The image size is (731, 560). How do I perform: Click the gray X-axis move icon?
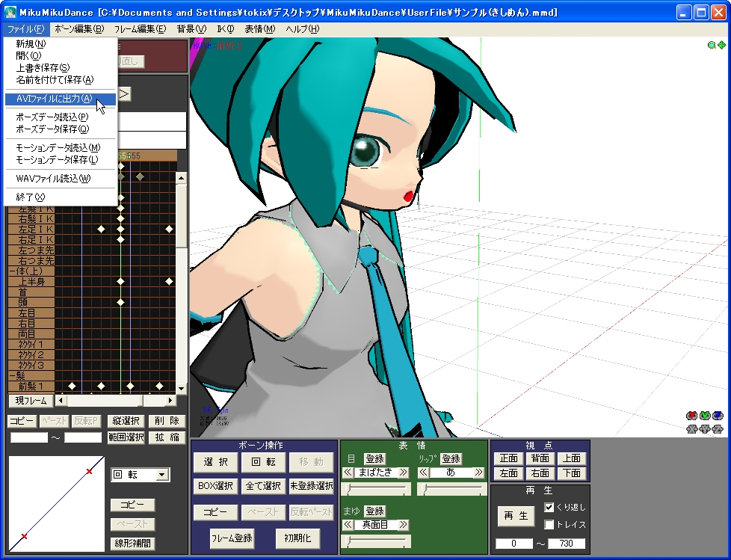(x=692, y=428)
